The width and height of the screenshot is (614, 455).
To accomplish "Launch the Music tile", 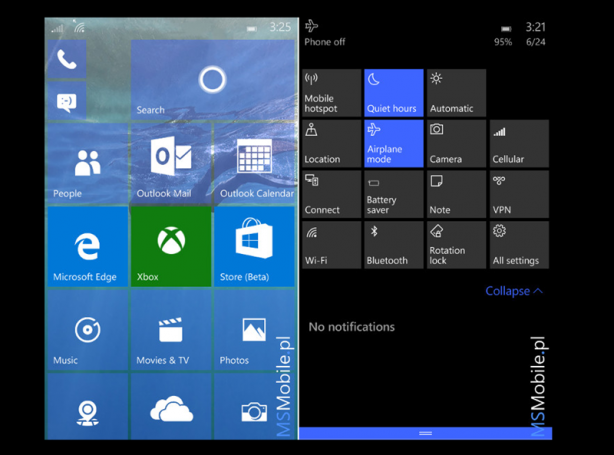I will tap(87, 330).
